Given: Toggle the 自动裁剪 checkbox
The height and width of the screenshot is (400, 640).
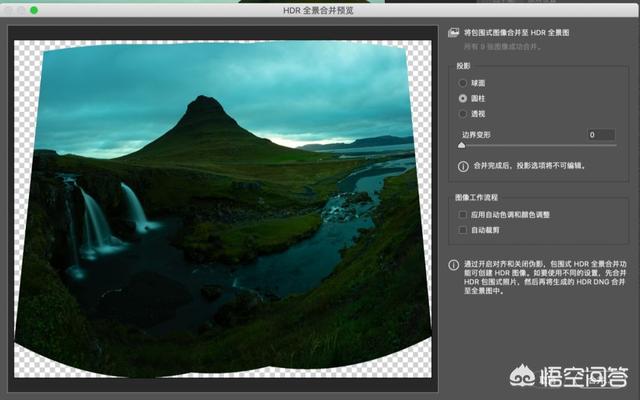Looking at the screenshot, I should (463, 230).
